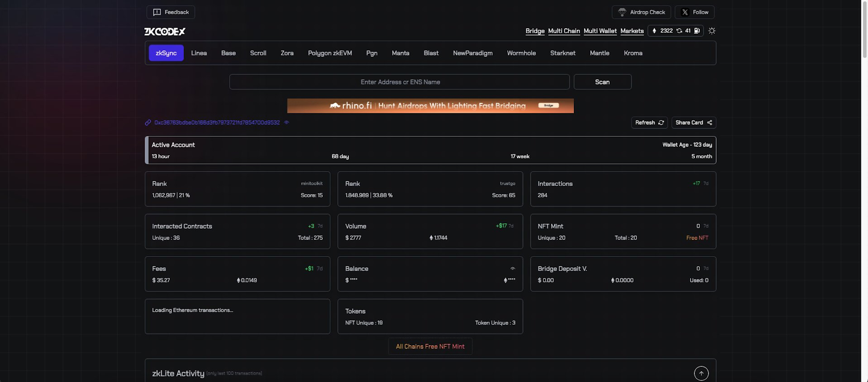Click the X logo on Follow
The width and height of the screenshot is (868, 382).
coord(685,12)
